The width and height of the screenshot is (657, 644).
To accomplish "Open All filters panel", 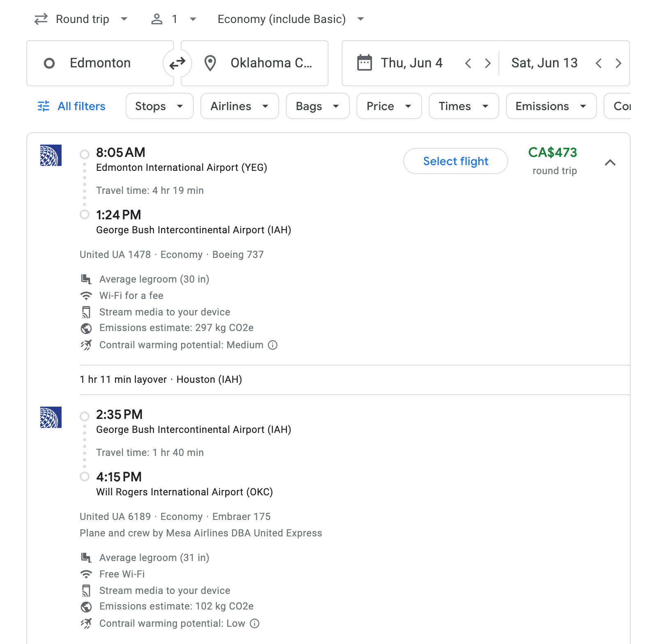I will (x=81, y=106).
